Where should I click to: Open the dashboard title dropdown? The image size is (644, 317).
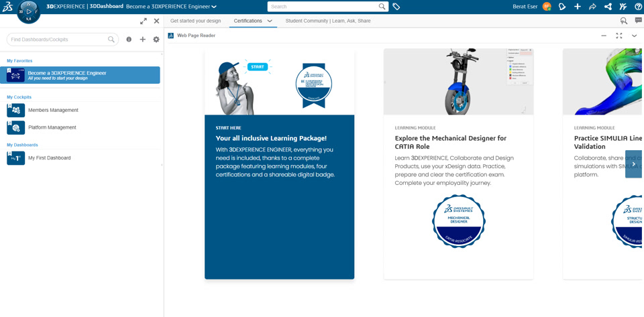click(214, 7)
